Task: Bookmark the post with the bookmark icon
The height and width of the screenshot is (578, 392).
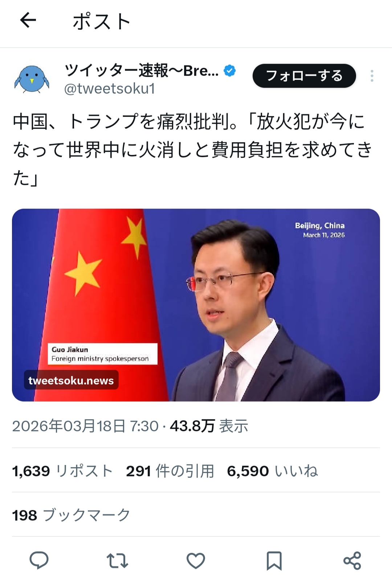Action: coord(274,561)
